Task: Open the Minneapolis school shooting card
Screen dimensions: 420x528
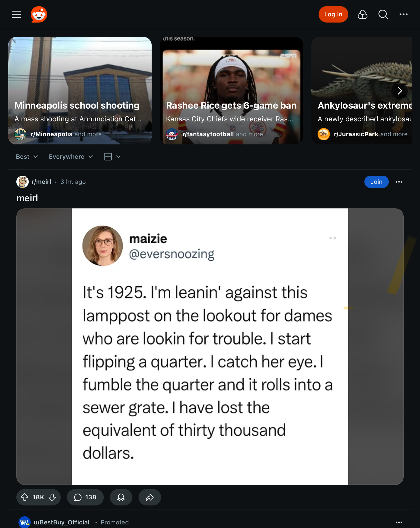Action: [80, 91]
